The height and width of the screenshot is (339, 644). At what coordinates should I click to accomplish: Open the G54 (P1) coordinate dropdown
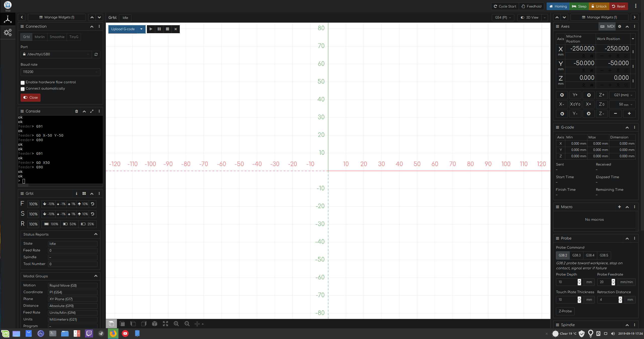[503, 18]
